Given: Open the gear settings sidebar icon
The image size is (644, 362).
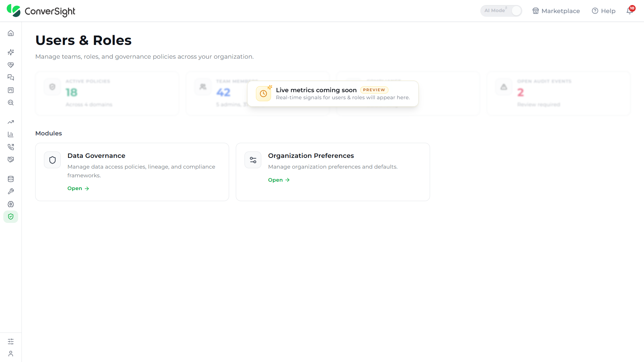Looking at the screenshot, I should [x=11, y=204].
